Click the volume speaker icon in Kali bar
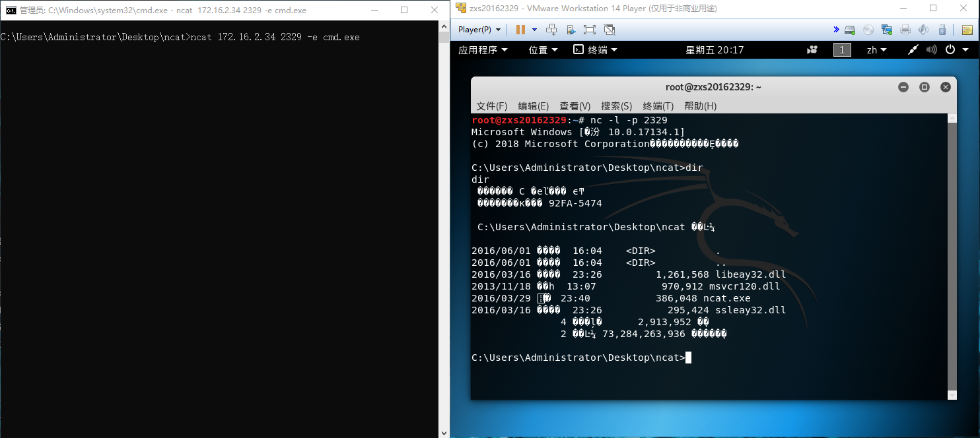 932,50
